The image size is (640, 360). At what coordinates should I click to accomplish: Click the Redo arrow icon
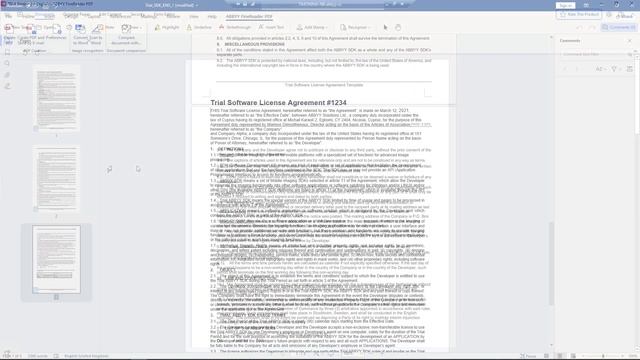point(593,27)
